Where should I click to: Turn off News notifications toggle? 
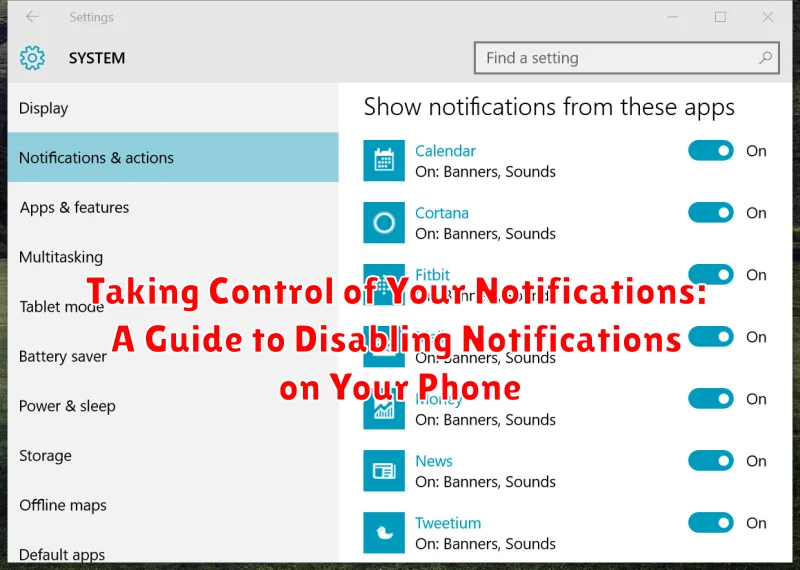711,461
